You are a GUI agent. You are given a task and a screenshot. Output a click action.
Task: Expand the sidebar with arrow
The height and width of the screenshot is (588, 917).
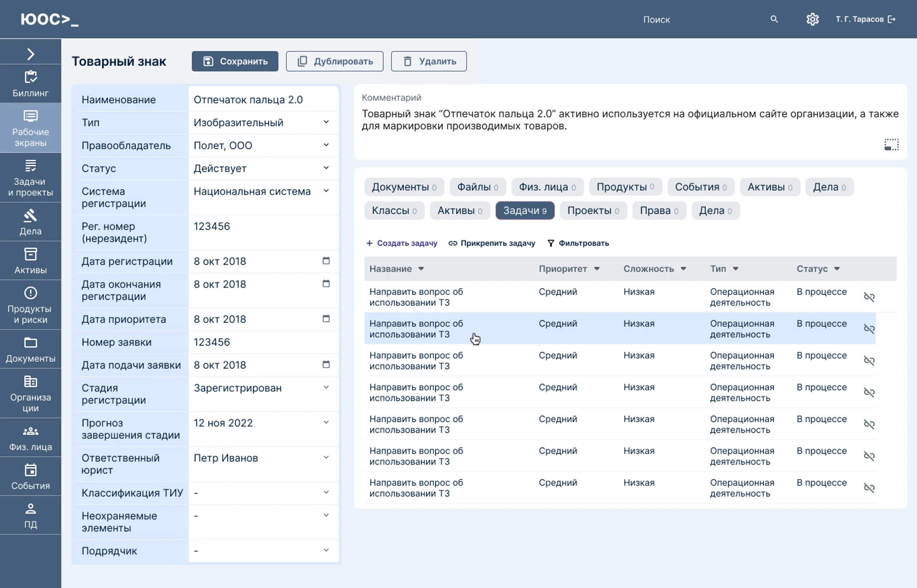pyautogui.click(x=31, y=54)
